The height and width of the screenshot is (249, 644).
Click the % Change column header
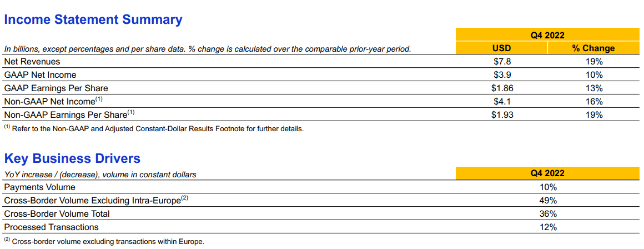pos(593,48)
